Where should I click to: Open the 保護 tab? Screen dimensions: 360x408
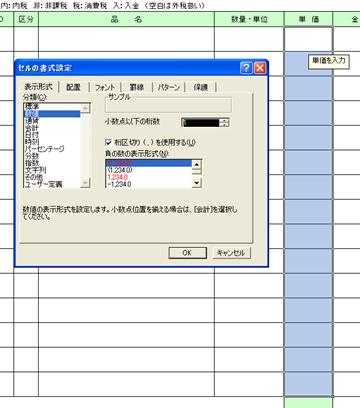(201, 87)
